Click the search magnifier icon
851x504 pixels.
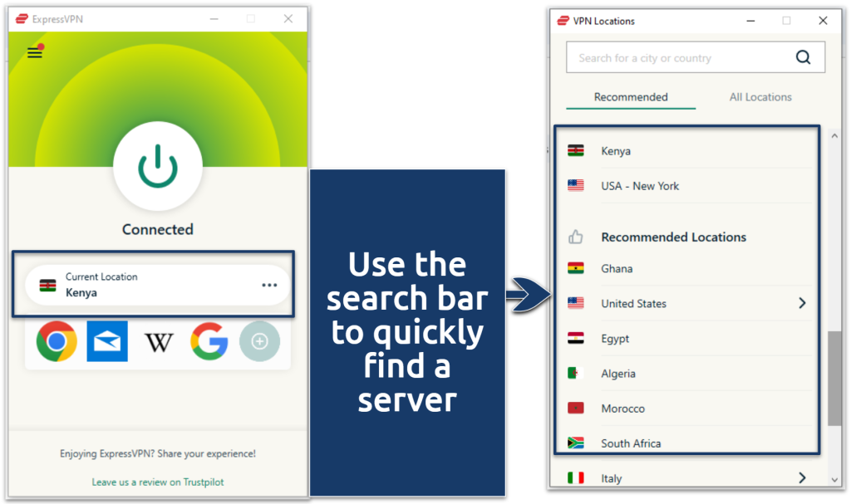point(804,57)
